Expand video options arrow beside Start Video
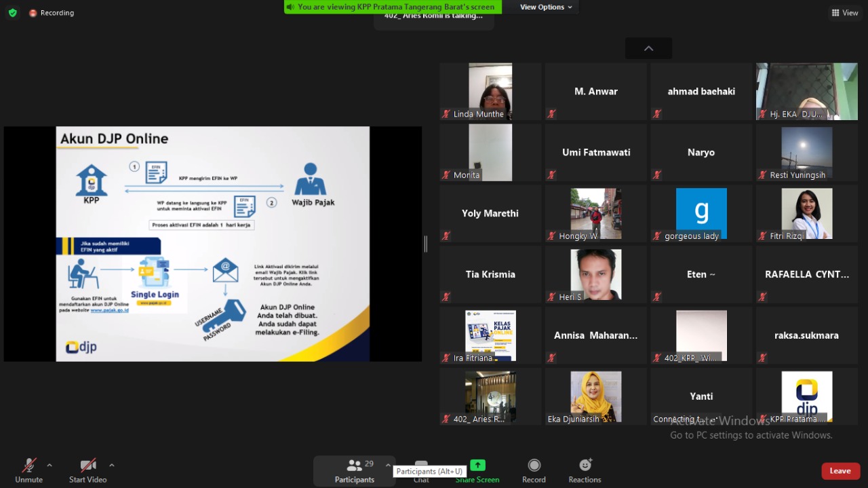The height and width of the screenshot is (488, 868). point(112,466)
